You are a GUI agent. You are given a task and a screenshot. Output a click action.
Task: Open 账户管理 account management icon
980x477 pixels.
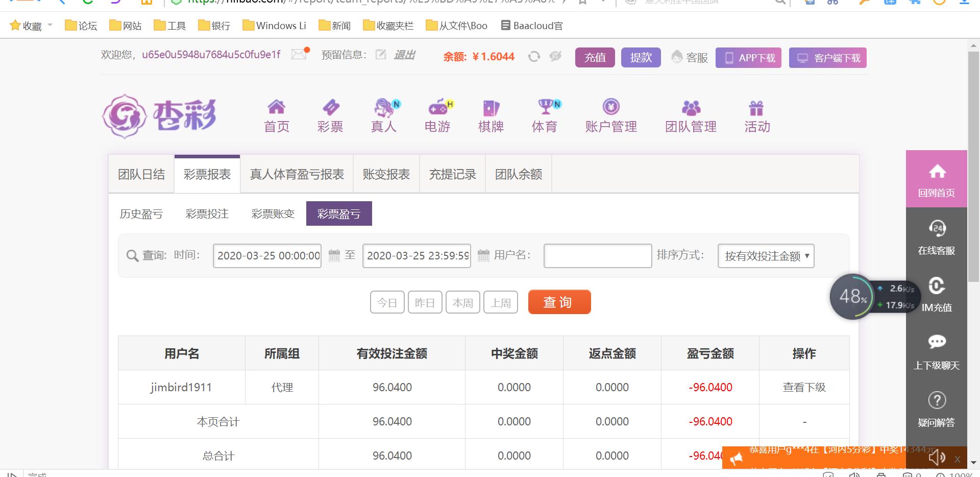point(611,107)
